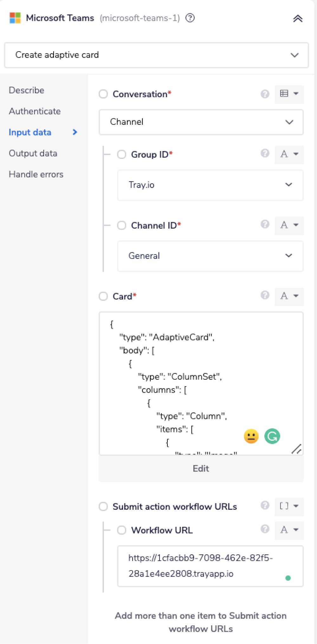Select the radio circle beside Channel ID
The image size is (317, 644).
pos(121,225)
